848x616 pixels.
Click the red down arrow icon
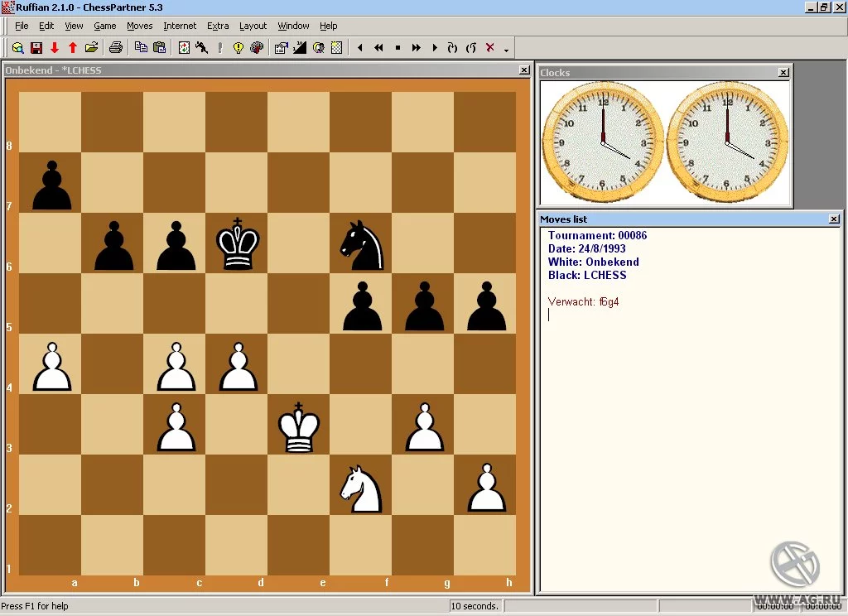55,47
